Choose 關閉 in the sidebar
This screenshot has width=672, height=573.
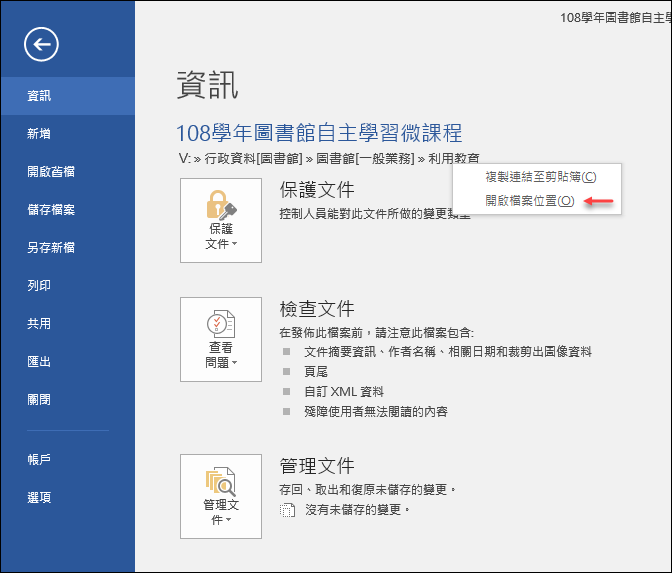(68, 399)
